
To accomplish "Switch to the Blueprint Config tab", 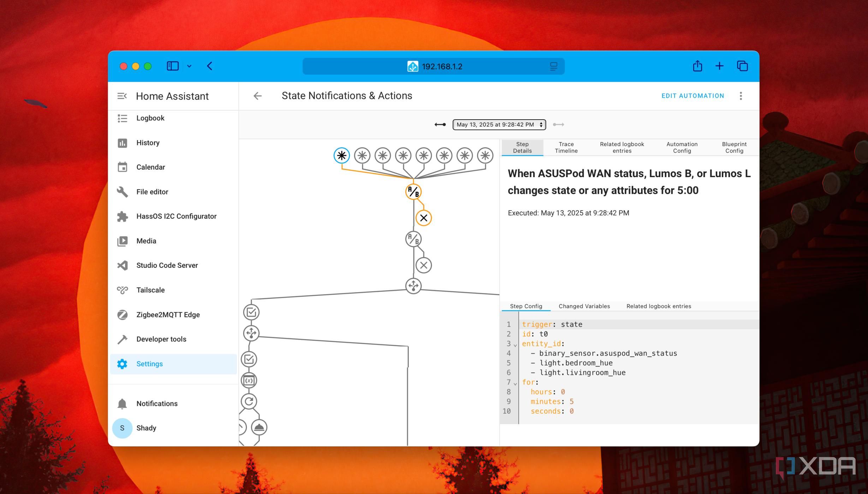I will click(x=734, y=147).
